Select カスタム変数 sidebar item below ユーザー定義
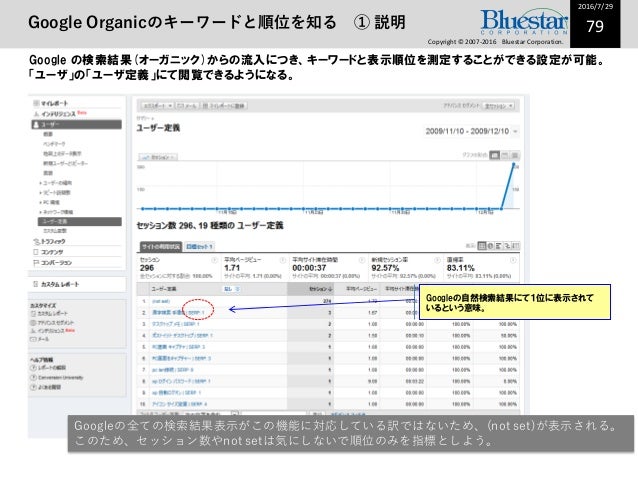Viewport: 638px width, 479px height. [x=55, y=231]
